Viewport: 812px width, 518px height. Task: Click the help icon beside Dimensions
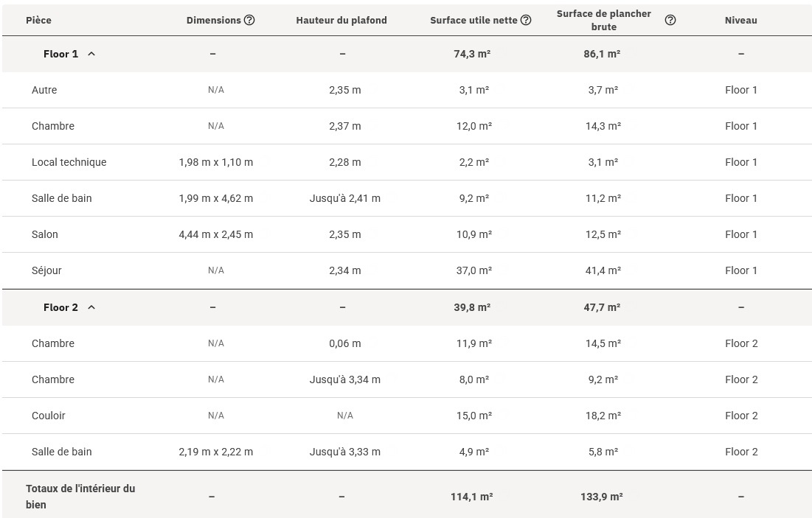(249, 21)
